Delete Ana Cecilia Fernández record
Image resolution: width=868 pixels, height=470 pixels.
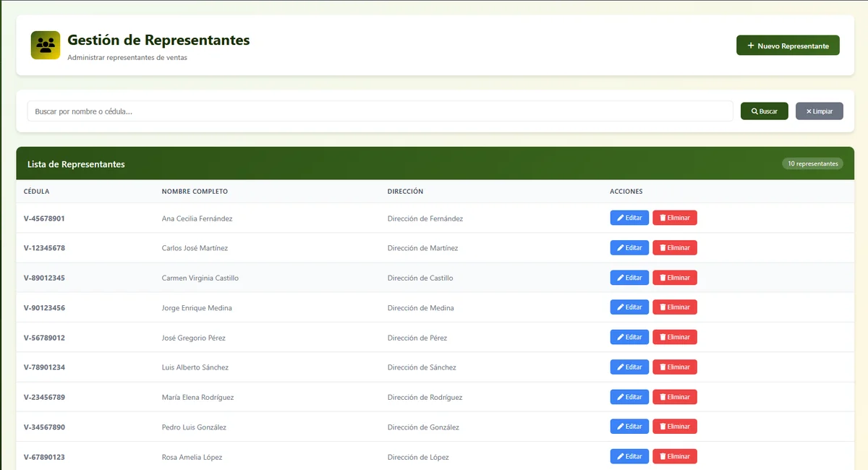(x=675, y=218)
